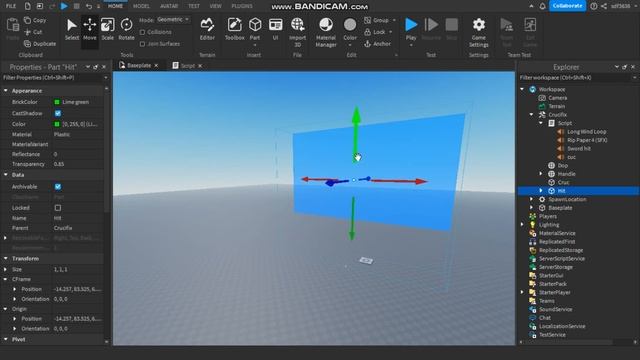The height and width of the screenshot is (360, 640).
Task: Open the Color tool
Action: [350, 29]
